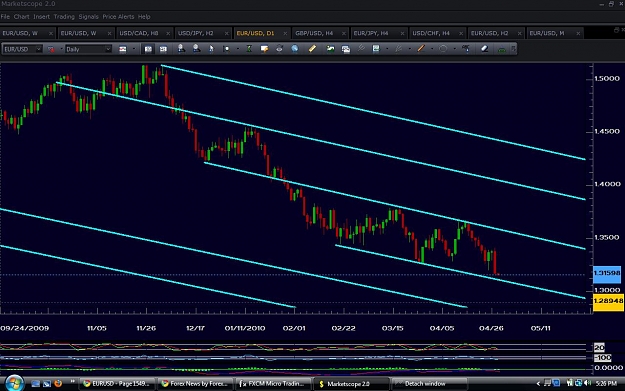
Task: Click the first highlighted chart mode button
Action: pyautogui.click(x=148, y=49)
